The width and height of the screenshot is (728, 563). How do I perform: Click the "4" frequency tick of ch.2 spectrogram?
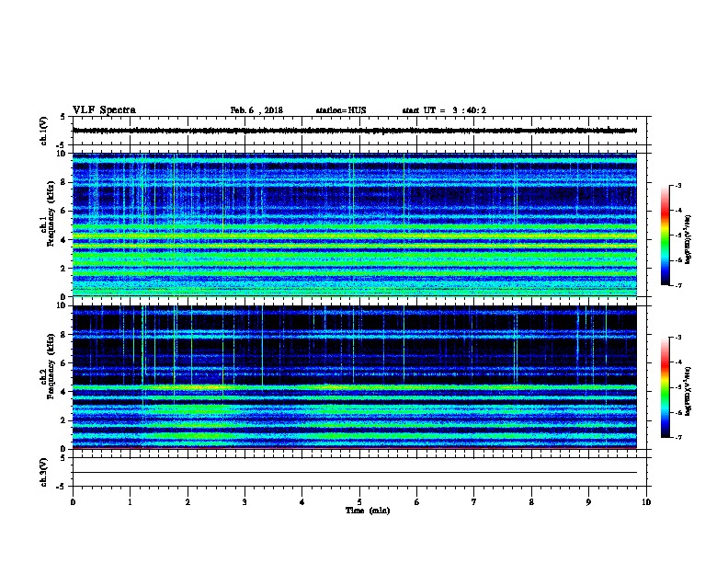(65, 392)
